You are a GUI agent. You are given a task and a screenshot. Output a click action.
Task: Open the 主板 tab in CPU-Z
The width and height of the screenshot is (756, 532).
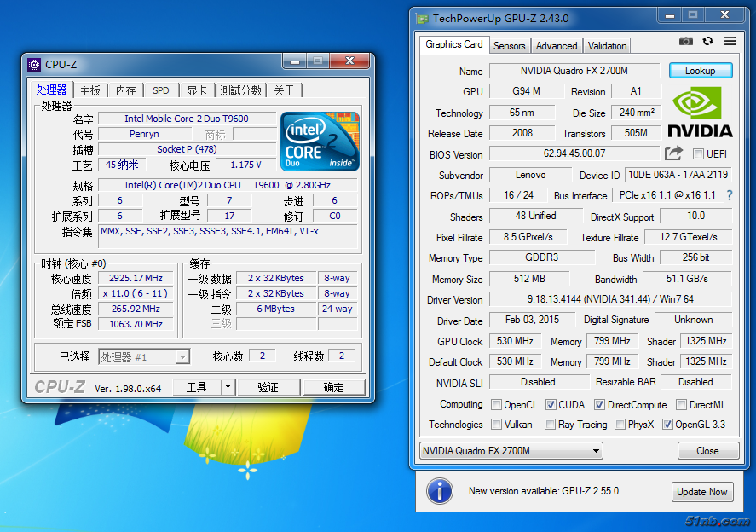click(x=90, y=90)
